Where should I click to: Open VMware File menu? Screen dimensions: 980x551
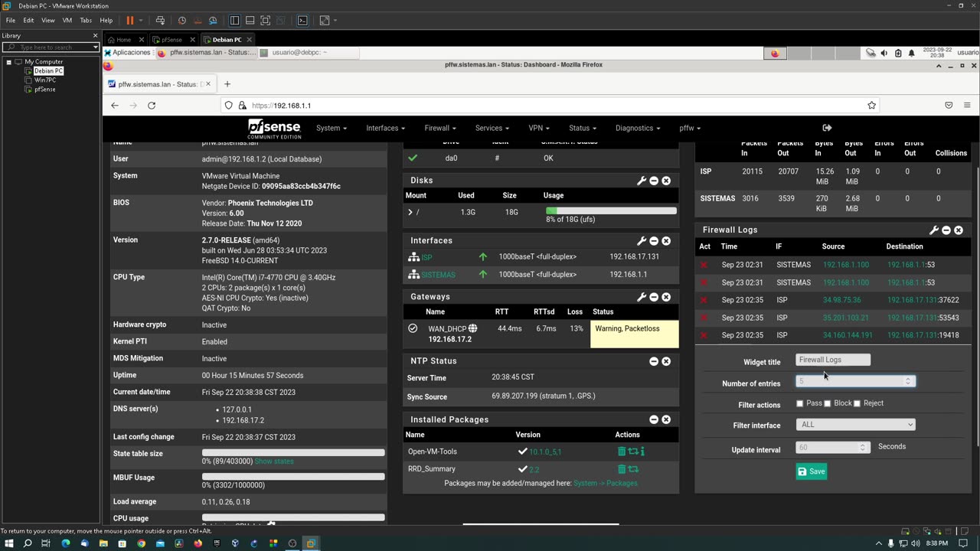tap(11, 21)
